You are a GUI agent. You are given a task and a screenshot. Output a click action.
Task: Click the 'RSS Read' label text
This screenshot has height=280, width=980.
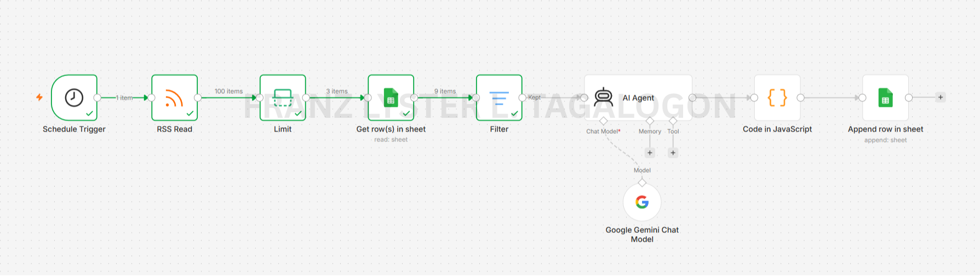[x=174, y=129]
